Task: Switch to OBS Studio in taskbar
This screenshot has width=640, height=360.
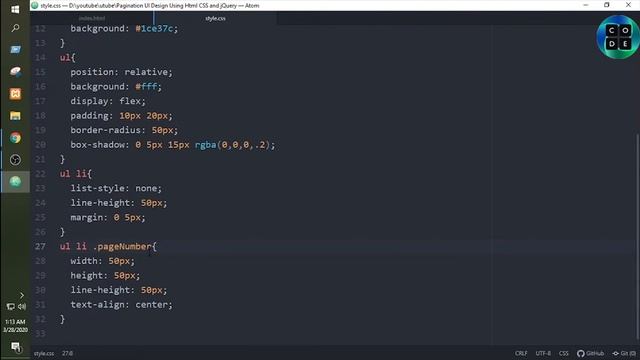Action: (15, 160)
